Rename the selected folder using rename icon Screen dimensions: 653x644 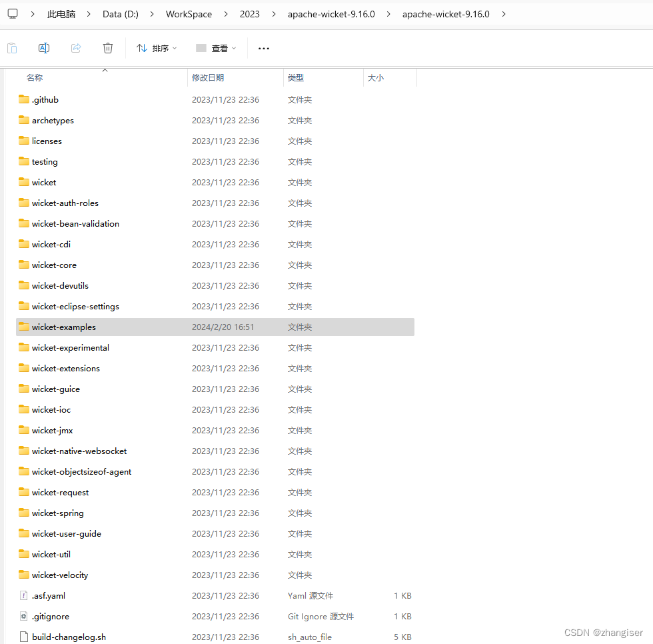[x=44, y=47]
